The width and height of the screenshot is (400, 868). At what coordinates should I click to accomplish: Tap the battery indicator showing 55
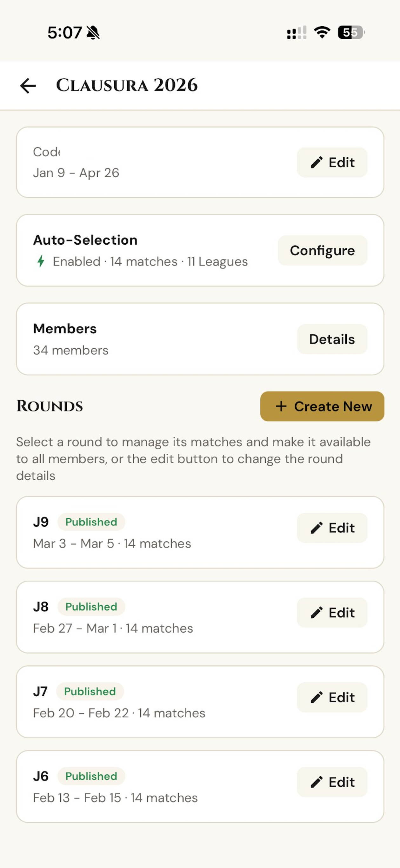[351, 32]
